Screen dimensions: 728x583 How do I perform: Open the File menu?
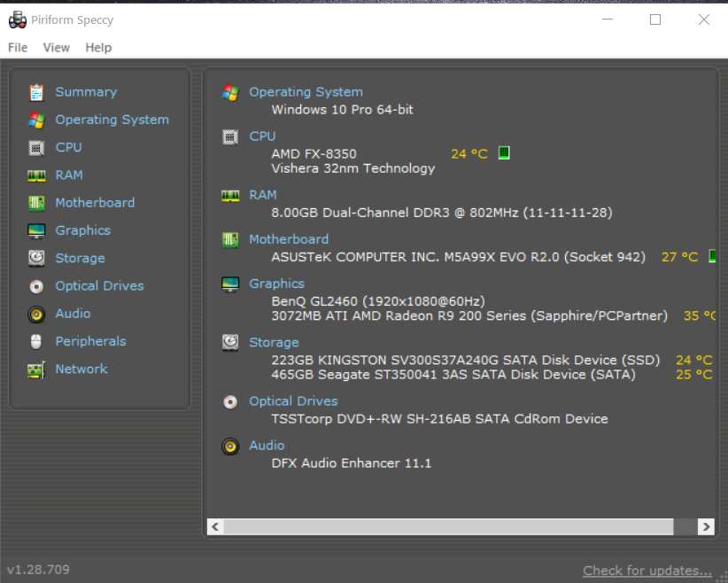(18, 48)
